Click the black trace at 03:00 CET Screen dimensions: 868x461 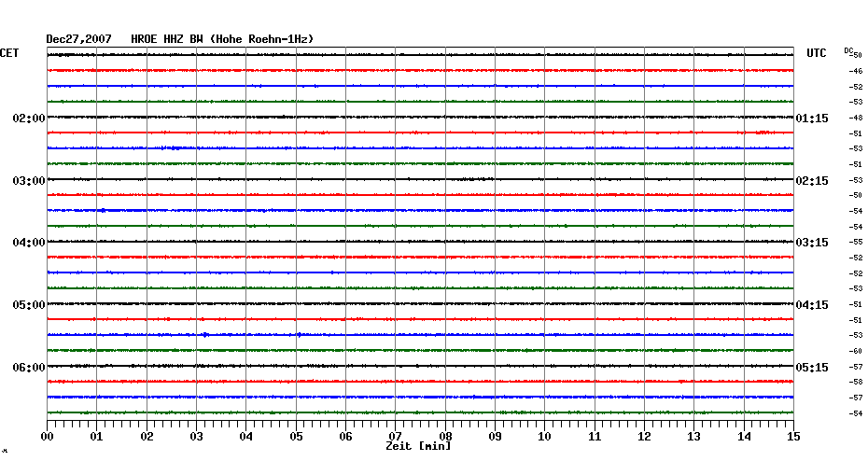pyautogui.click(x=420, y=179)
